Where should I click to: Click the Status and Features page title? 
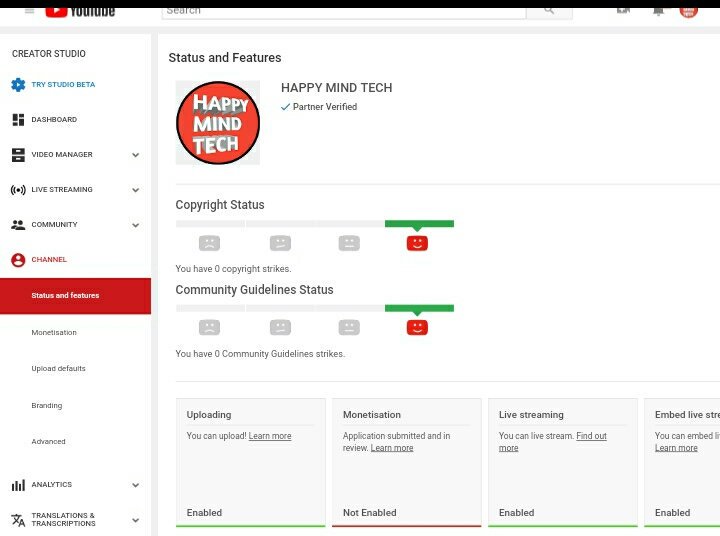coord(225,58)
